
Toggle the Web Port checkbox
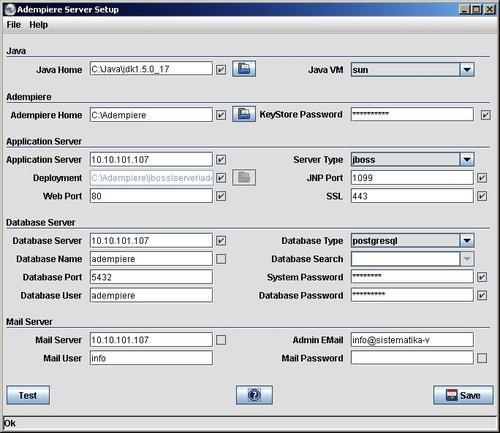[221, 196]
